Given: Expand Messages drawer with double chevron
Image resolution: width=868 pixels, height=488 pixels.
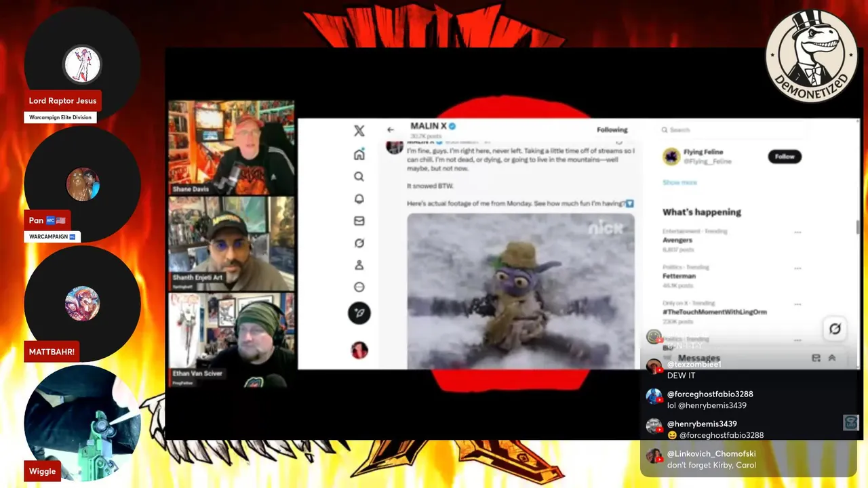Looking at the screenshot, I should (x=832, y=358).
